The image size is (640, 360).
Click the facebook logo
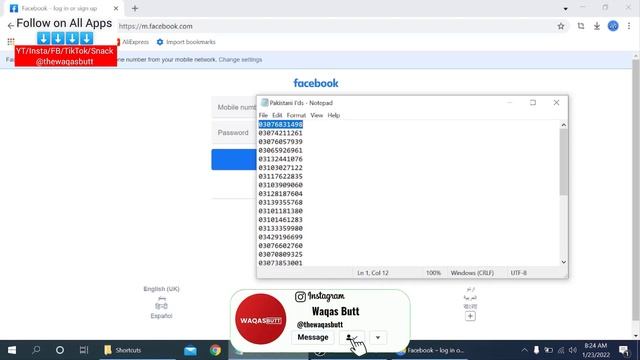tap(316, 83)
